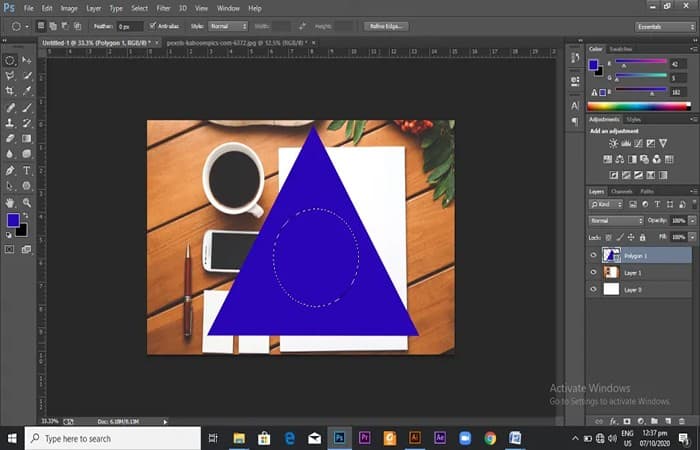Switch to the pexels-kaboompics document tab
Viewport: 700px width, 450px height.
click(237, 43)
